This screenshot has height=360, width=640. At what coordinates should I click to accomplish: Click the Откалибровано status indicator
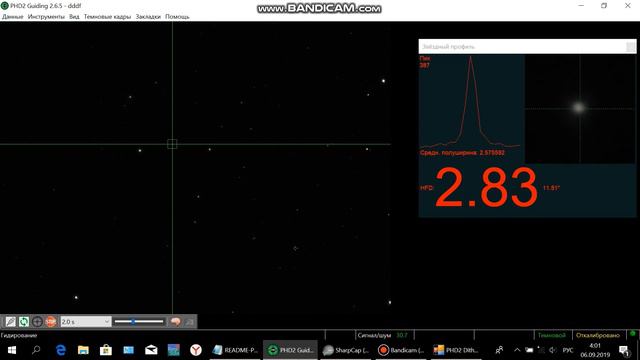(x=598, y=335)
